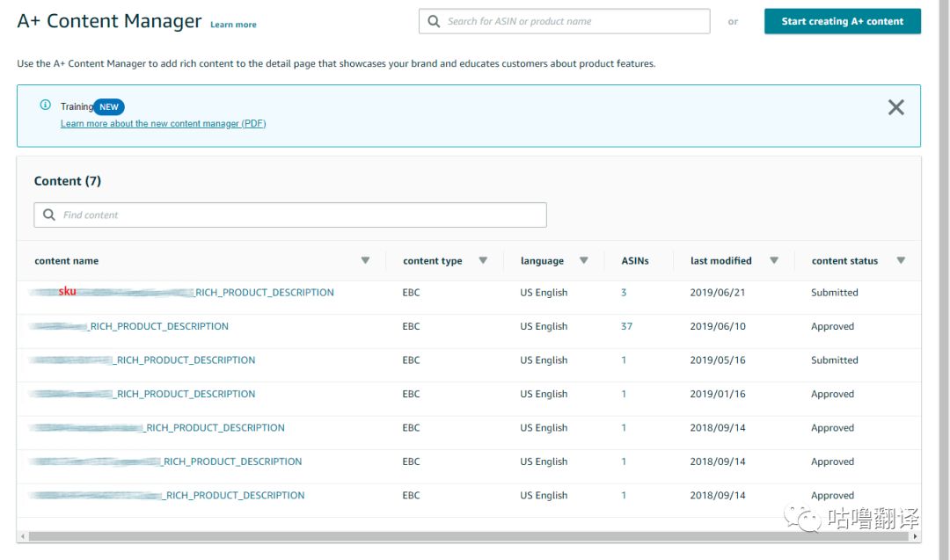Viewport: 950px width, 560px height.
Task: Click US English in 2019/06/10 row
Action: pos(544,326)
